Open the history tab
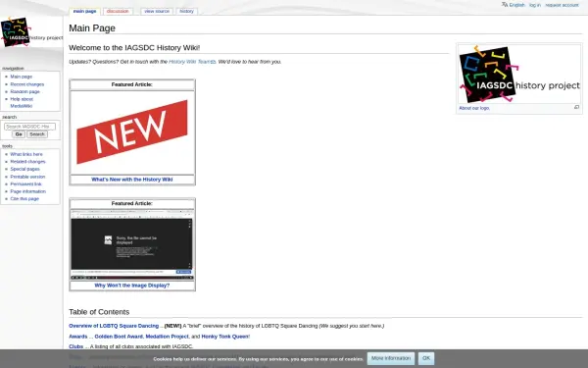 tap(186, 11)
